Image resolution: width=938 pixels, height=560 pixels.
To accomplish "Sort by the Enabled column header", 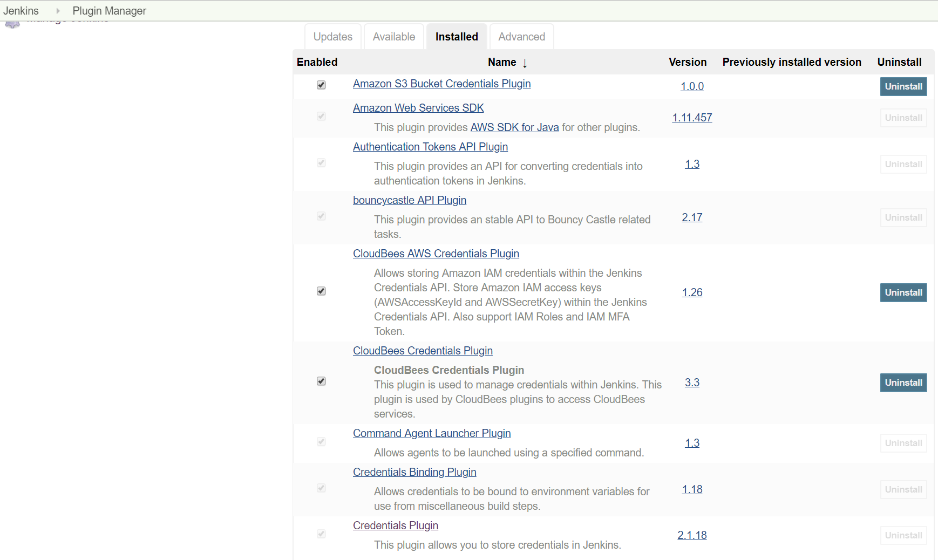I will click(317, 62).
